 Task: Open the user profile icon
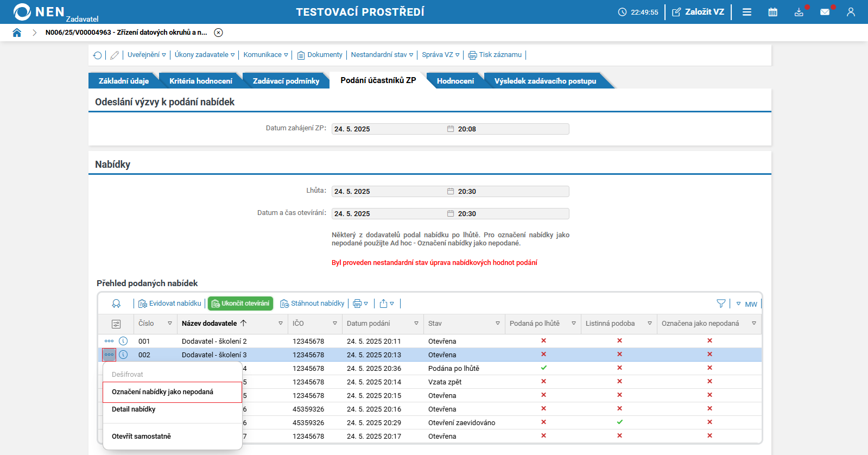851,12
